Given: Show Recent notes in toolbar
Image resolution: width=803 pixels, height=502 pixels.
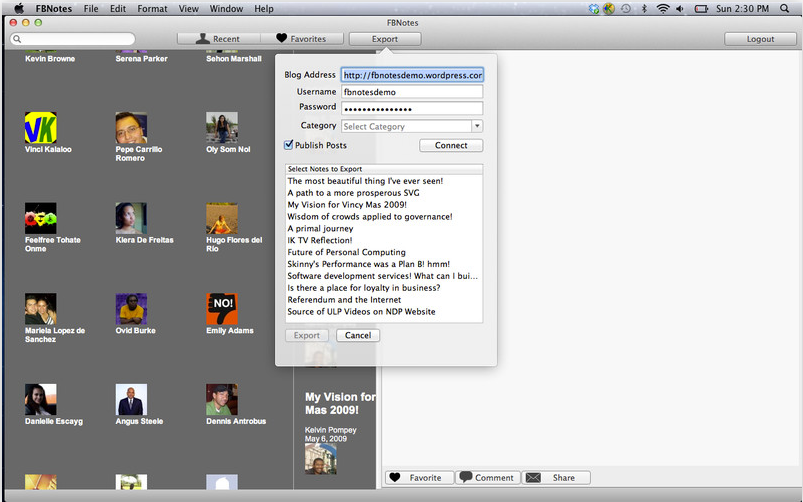Looking at the screenshot, I should tap(219, 39).
